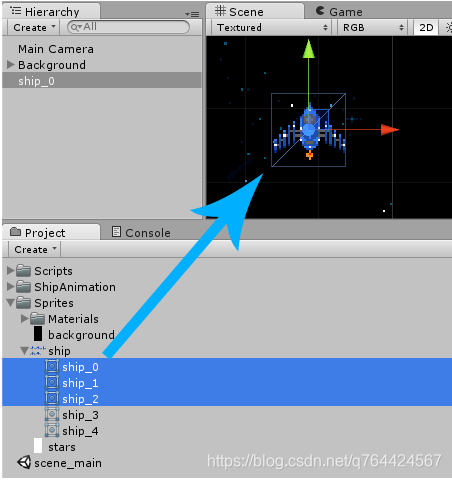The image size is (452, 480).
Task: Open the Project Create dropdown
Action: [34, 249]
